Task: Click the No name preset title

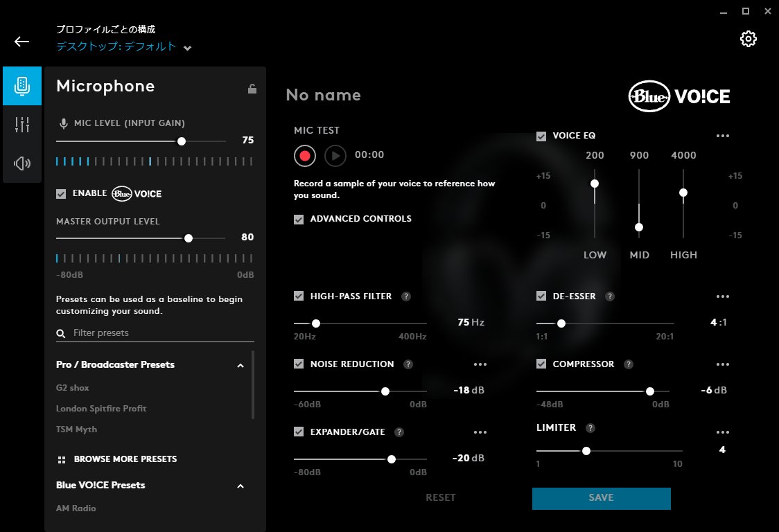Action: coord(324,95)
